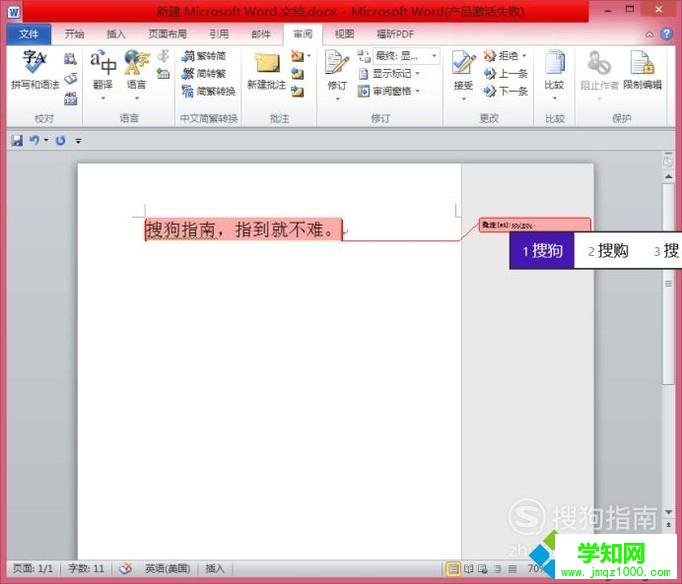Screen dimensions: 682x584
Task: Expand the 比较 dropdown arrow
Action: pos(555,98)
